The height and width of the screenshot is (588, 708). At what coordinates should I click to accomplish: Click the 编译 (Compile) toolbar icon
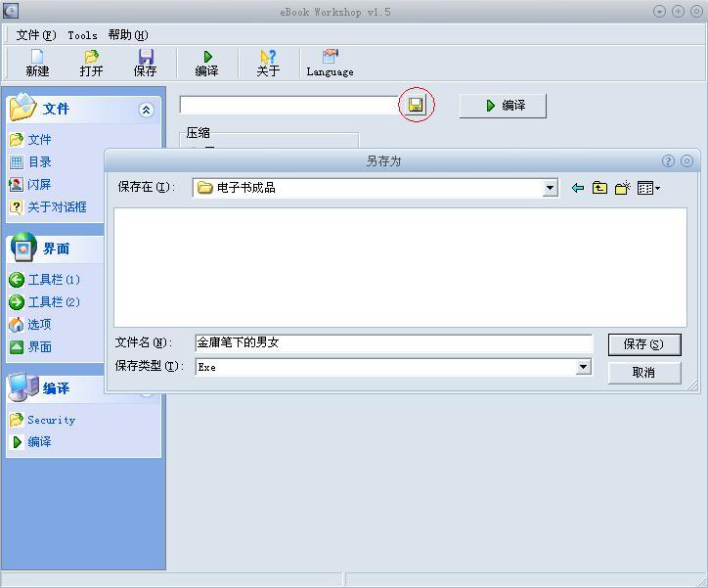206,63
